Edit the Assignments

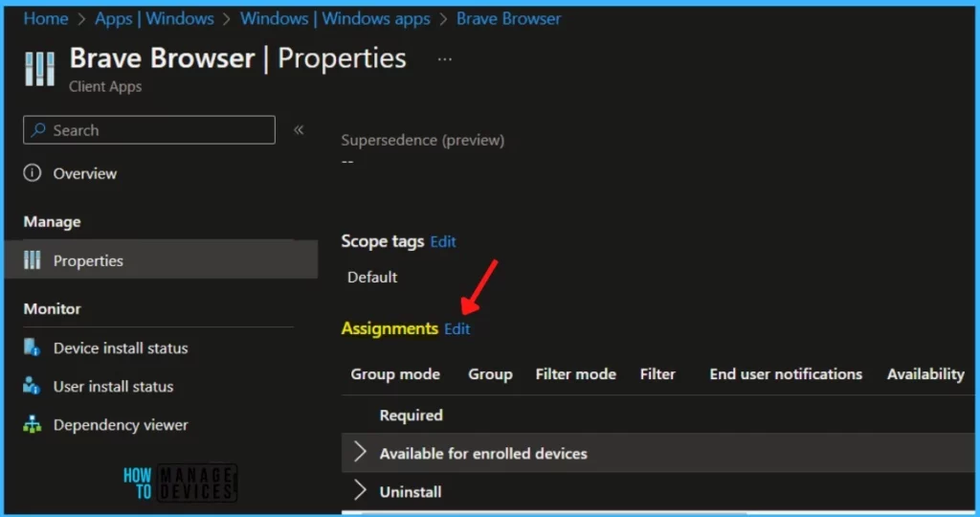click(x=457, y=328)
